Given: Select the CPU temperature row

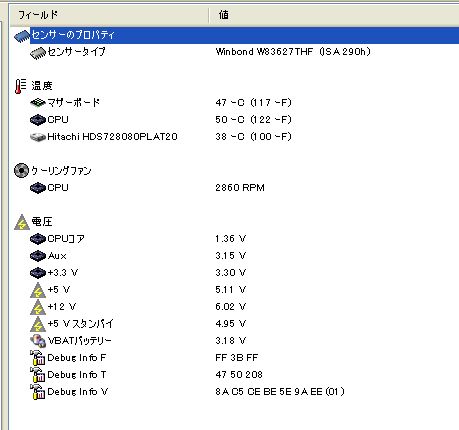Looking at the screenshot, I should click(234, 120).
